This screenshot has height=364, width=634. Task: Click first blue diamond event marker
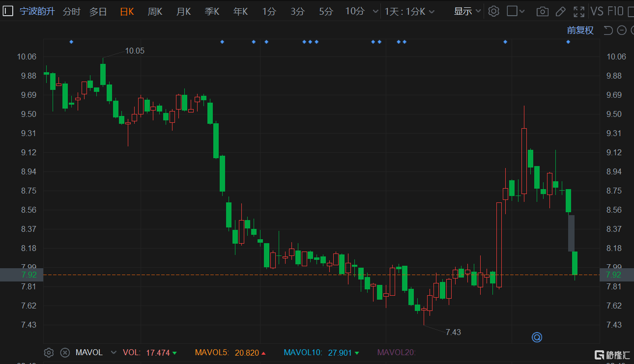(71, 42)
